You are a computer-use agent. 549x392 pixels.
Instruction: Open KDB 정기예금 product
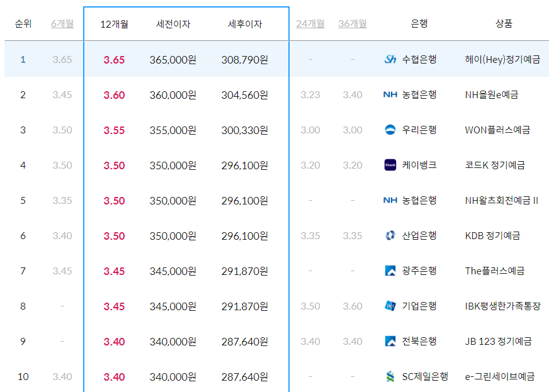[492, 236]
